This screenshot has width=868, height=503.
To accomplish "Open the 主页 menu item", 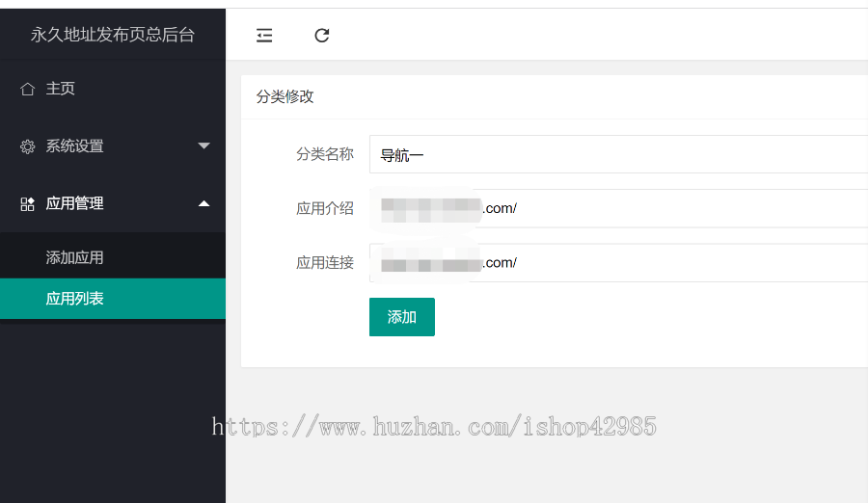I will click(x=113, y=89).
